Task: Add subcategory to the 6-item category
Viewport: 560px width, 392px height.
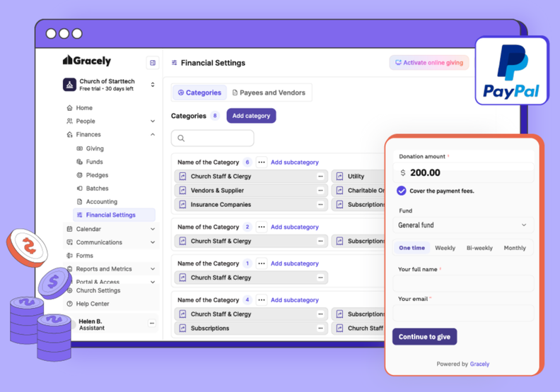Action: click(295, 162)
